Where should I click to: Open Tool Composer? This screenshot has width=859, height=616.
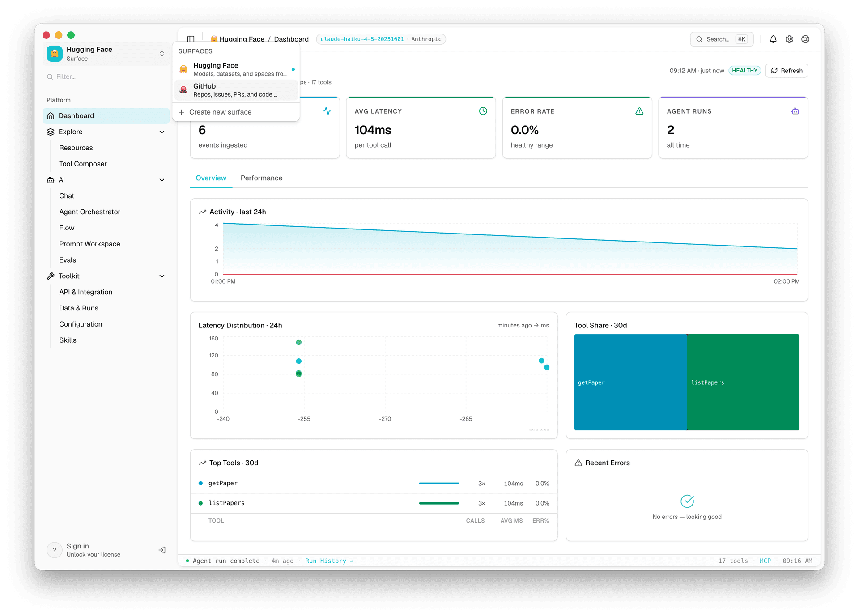point(83,164)
